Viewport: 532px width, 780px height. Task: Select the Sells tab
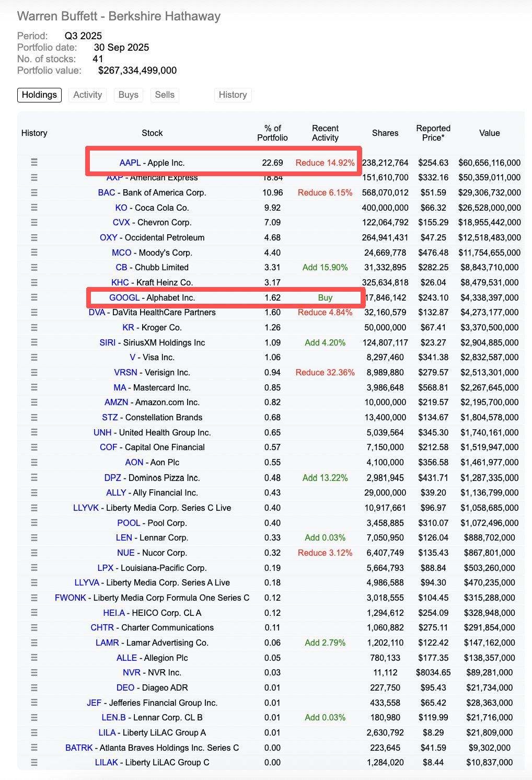tap(165, 95)
